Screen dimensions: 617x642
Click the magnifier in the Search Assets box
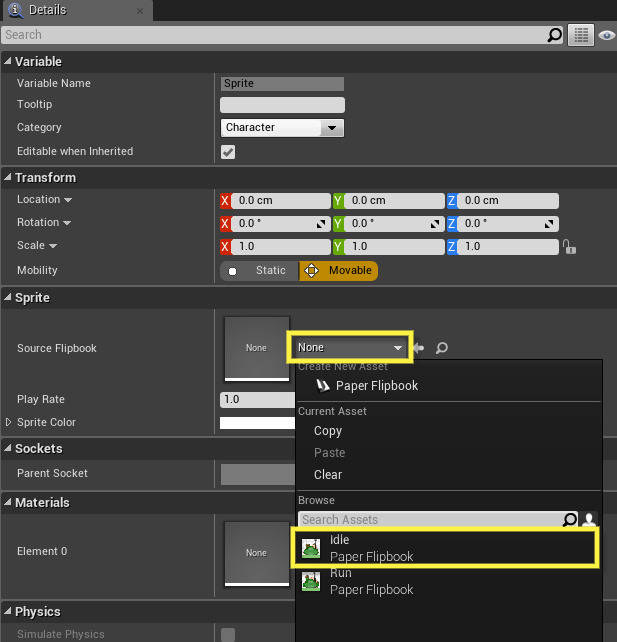(569, 520)
